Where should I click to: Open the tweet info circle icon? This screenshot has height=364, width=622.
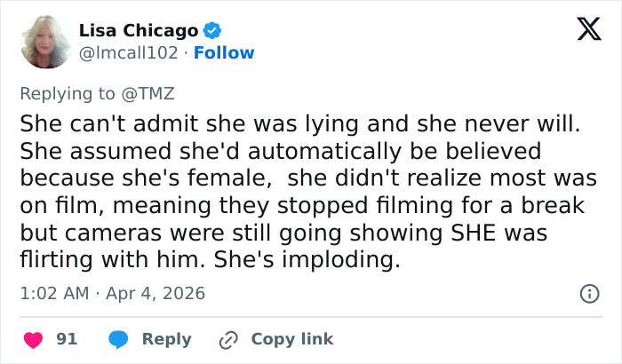pos(588,293)
